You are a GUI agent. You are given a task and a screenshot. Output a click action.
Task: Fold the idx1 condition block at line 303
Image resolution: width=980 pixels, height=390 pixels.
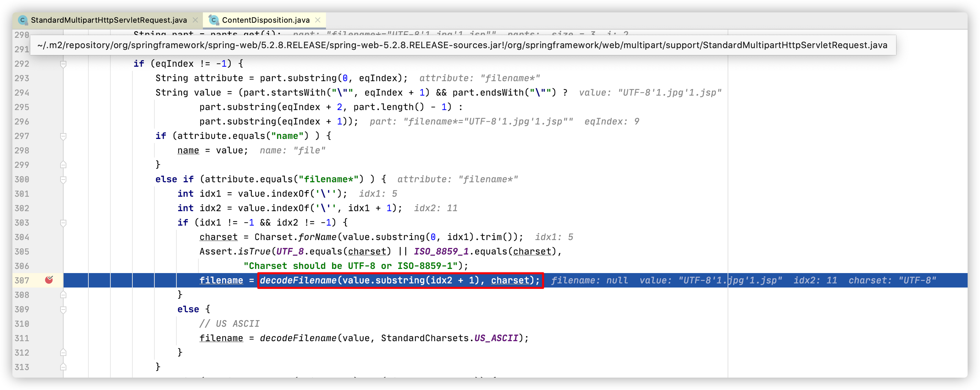click(x=64, y=223)
